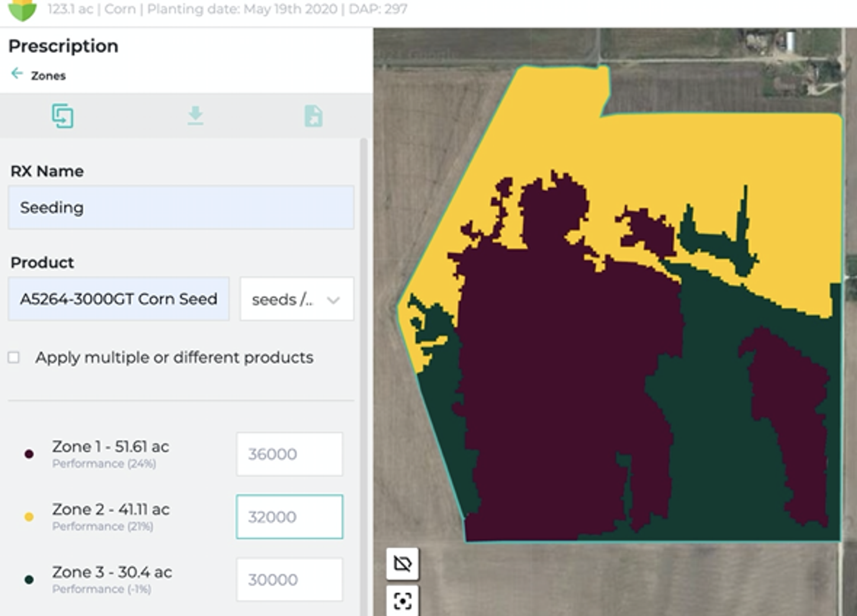Toggle the hide map layer icon
This screenshot has height=616, width=857.
tap(402, 564)
